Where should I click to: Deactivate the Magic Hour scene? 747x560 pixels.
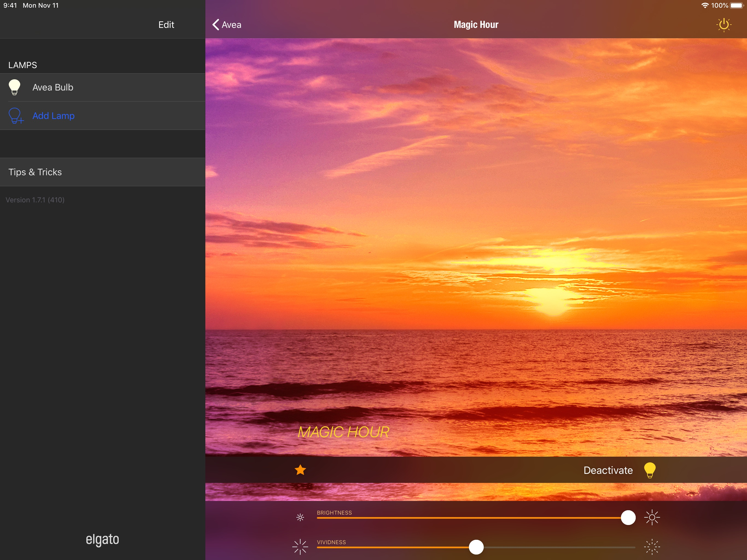click(608, 470)
